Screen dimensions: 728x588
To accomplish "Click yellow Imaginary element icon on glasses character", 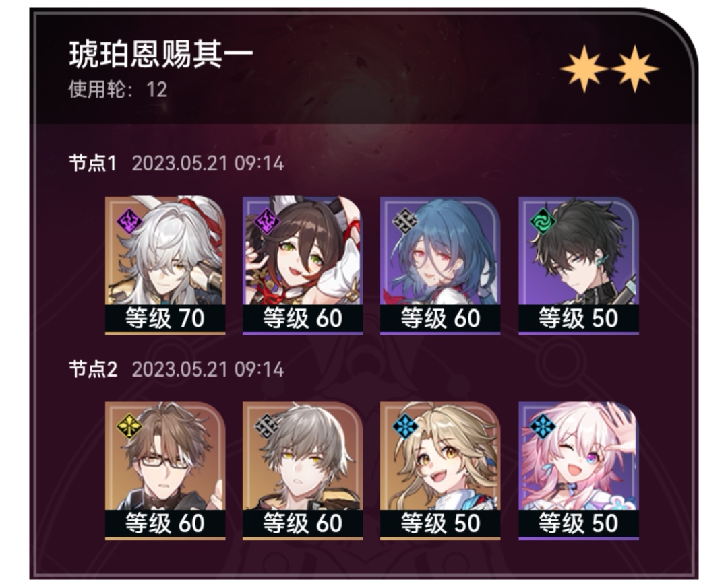I will 129,426.
